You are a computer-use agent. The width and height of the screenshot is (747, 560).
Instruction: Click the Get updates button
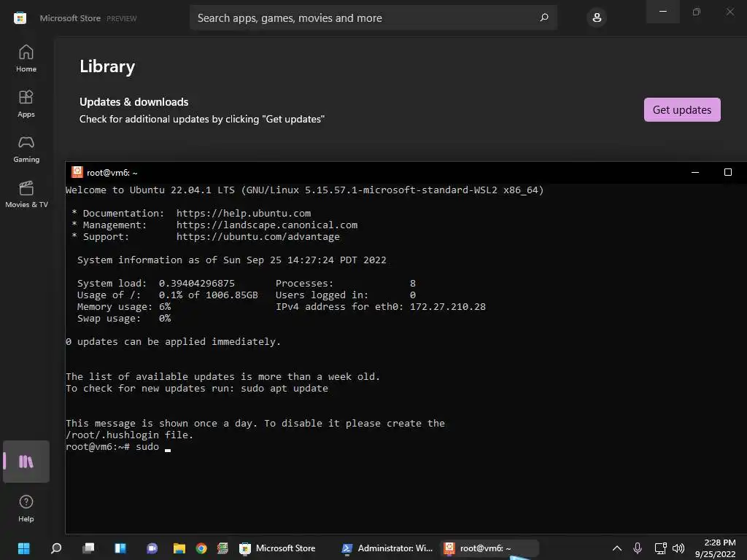(x=682, y=109)
